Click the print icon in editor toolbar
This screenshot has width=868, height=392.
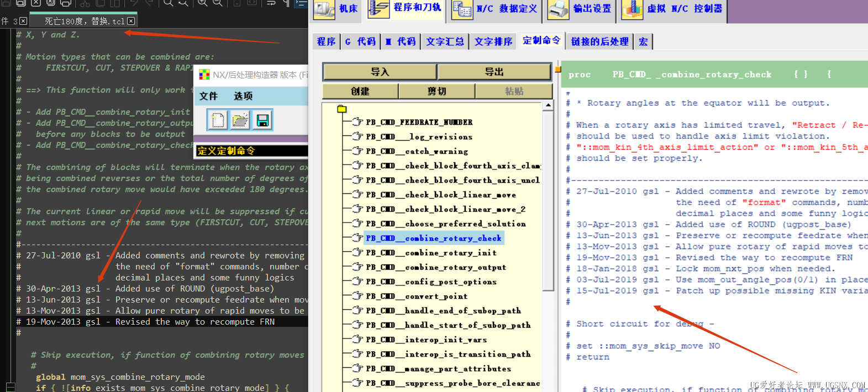pyautogui.click(x=65, y=3)
